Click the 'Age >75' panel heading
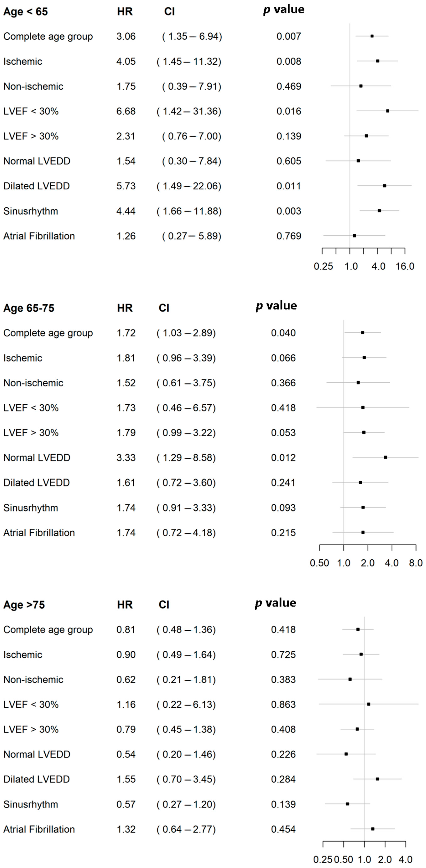The image size is (426, 868). [24, 605]
